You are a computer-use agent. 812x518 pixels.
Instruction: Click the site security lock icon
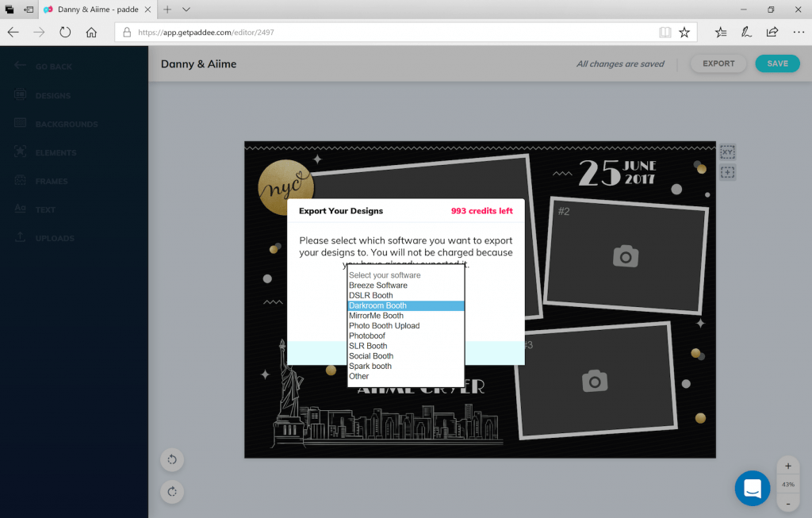click(127, 32)
